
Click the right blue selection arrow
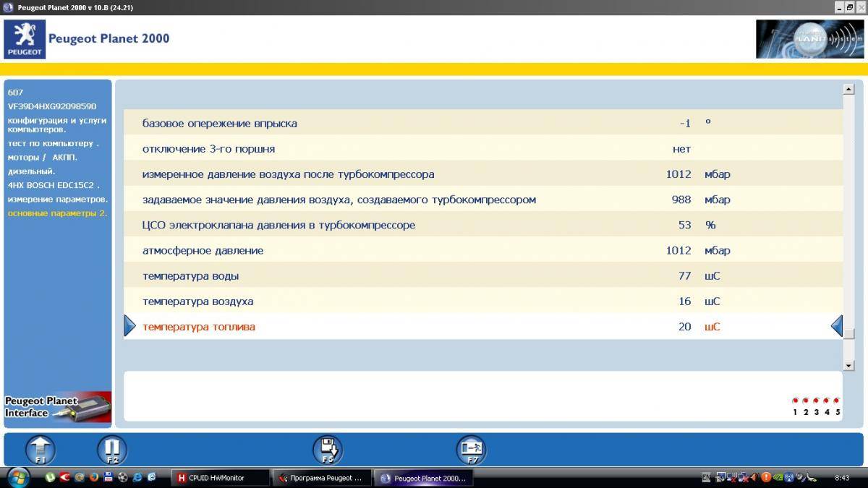837,326
